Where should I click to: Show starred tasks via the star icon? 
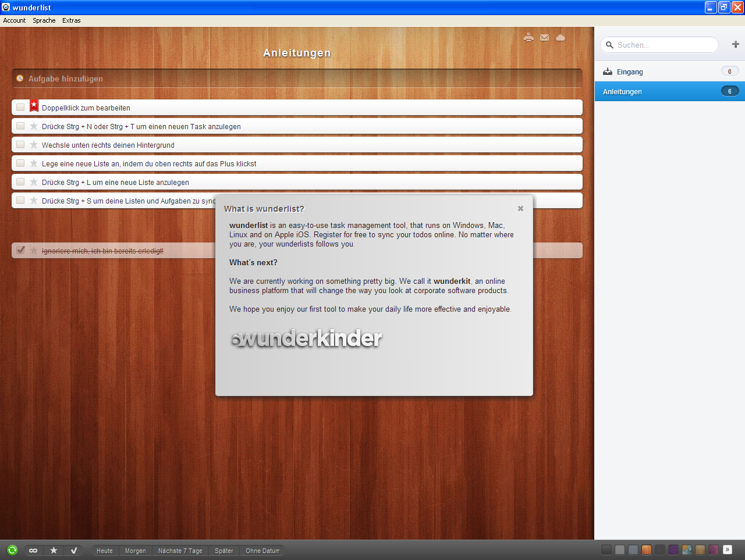click(x=54, y=550)
